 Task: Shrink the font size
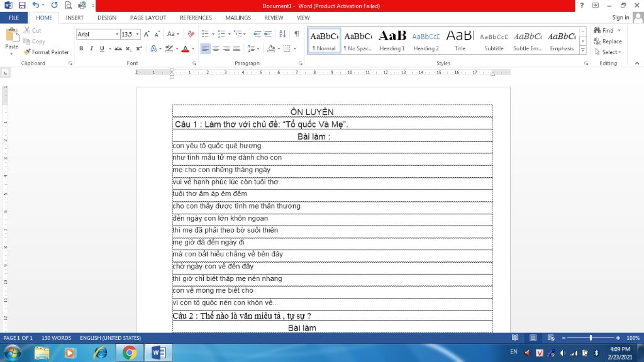tap(157, 35)
